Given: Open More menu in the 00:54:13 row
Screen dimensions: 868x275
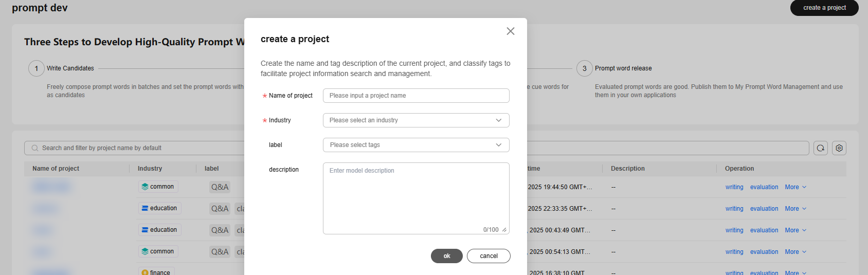Looking at the screenshot, I should (795, 252).
